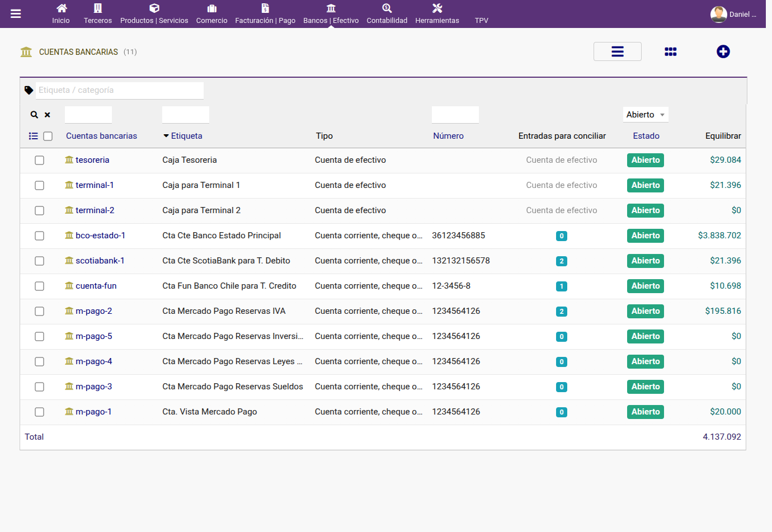Focus the Etiqueta column filter field
This screenshot has height=532, width=772.
click(186, 115)
